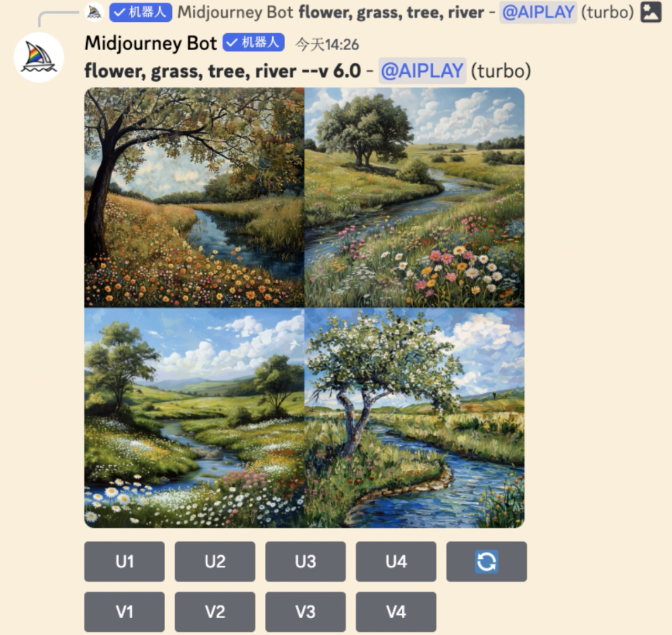Click the V2 variation button

[214, 612]
